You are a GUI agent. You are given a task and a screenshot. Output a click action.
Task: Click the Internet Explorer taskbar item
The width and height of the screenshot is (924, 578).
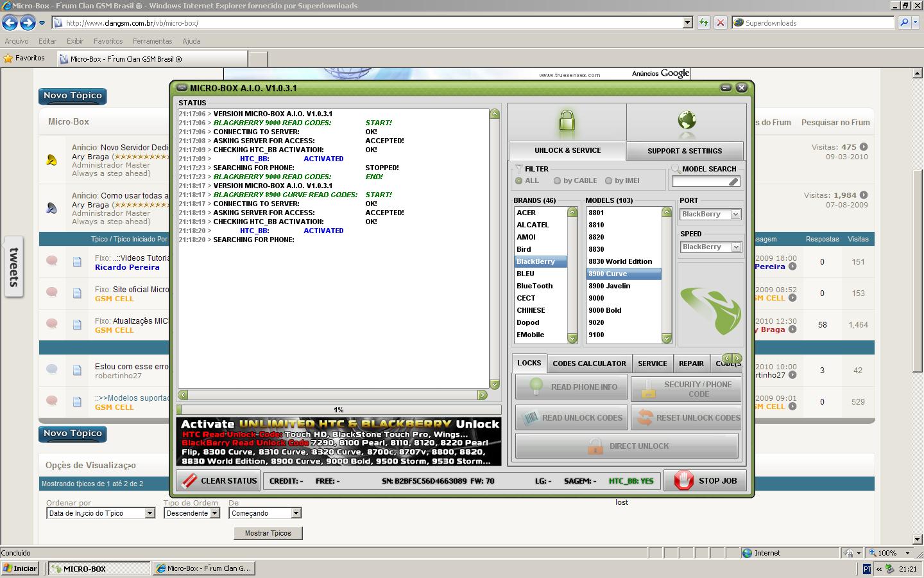(x=204, y=568)
